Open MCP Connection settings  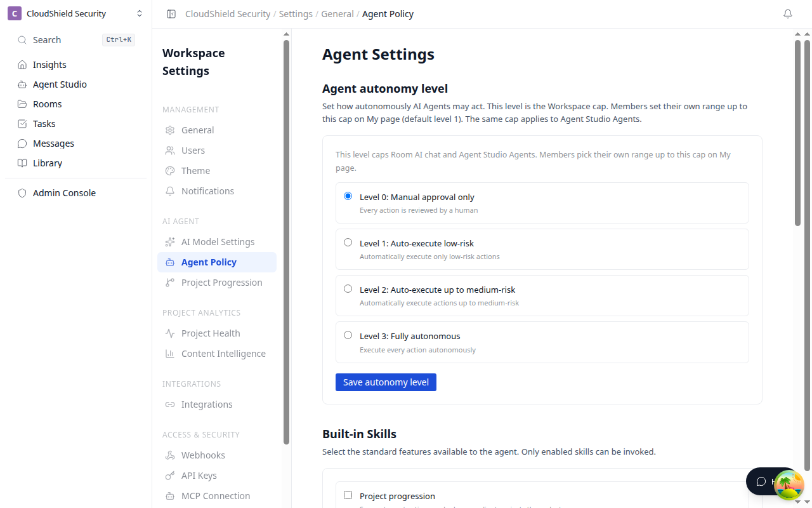217,496
